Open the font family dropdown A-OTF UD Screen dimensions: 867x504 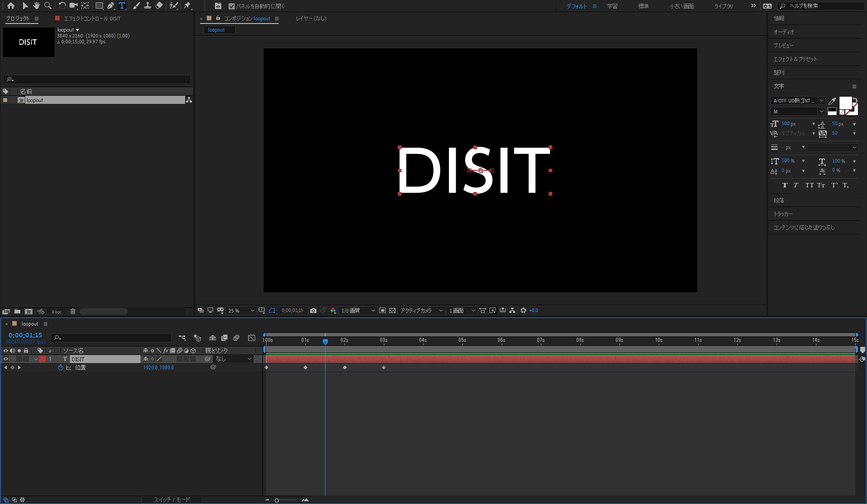pyautogui.click(x=798, y=101)
